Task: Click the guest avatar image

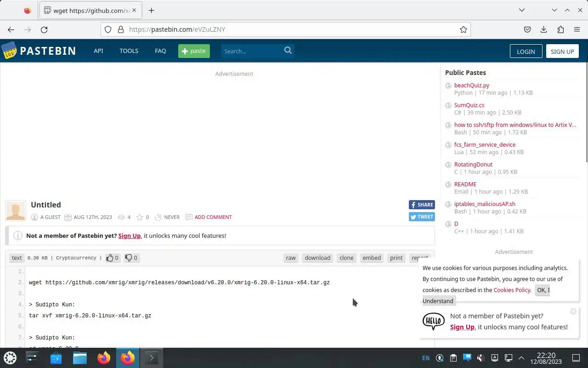Action: coord(16,211)
